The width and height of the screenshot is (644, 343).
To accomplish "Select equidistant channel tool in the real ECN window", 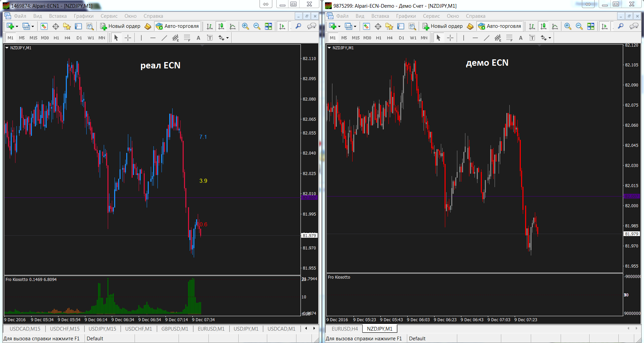I will point(176,38).
